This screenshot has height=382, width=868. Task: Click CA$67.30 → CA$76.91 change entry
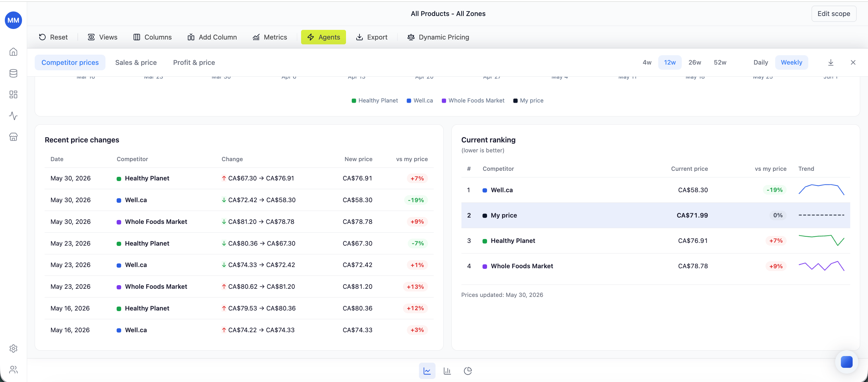(258, 178)
